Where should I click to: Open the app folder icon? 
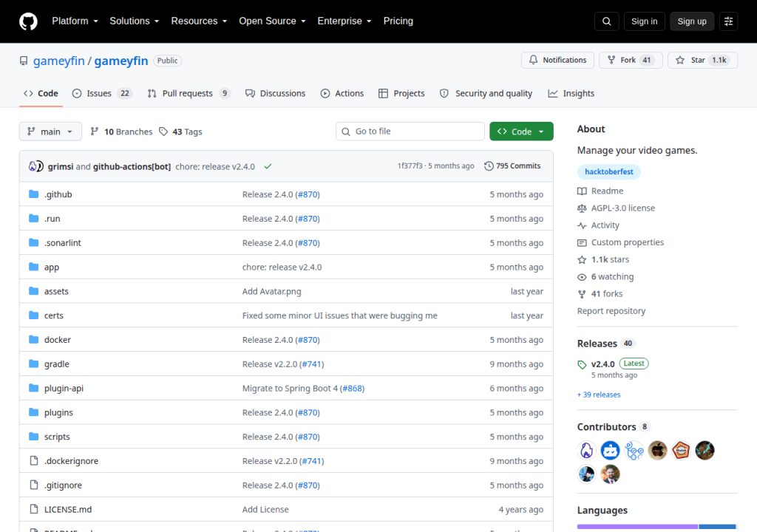(x=34, y=267)
